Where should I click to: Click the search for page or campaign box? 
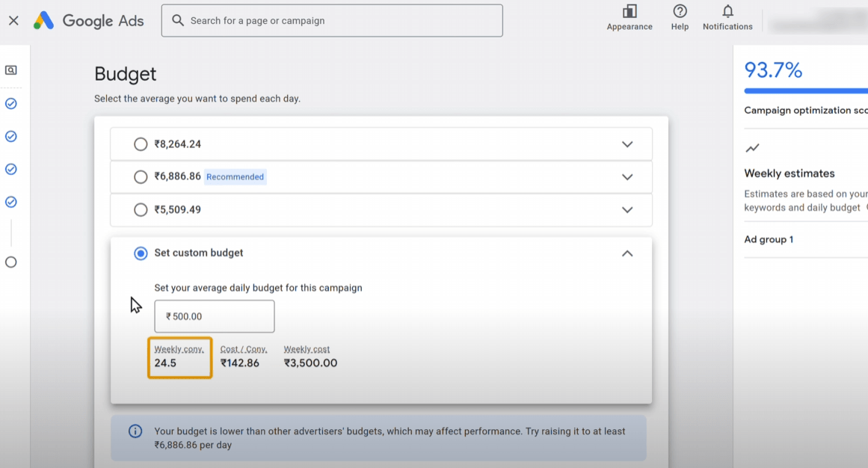coord(332,21)
